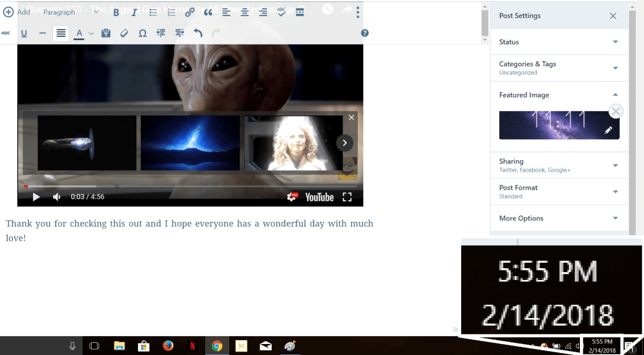Click the paste as text clipboard icon
644x355 pixels.
pyautogui.click(x=105, y=33)
